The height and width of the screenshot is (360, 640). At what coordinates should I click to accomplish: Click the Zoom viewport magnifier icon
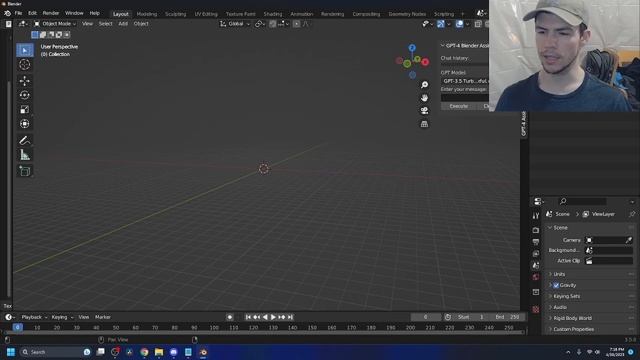point(424,84)
